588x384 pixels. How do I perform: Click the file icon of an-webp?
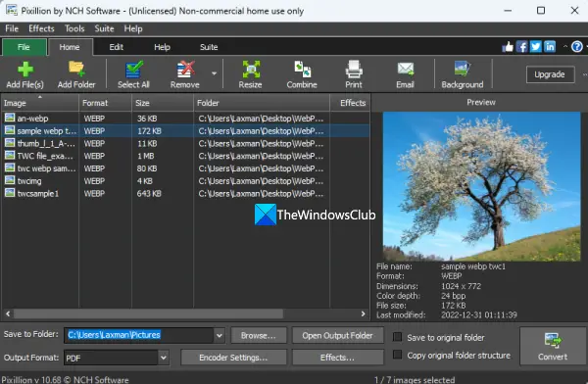click(x=10, y=119)
